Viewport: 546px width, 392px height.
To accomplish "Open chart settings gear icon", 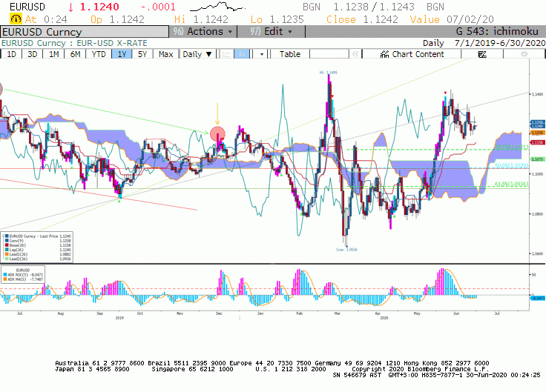I will click(x=524, y=54).
